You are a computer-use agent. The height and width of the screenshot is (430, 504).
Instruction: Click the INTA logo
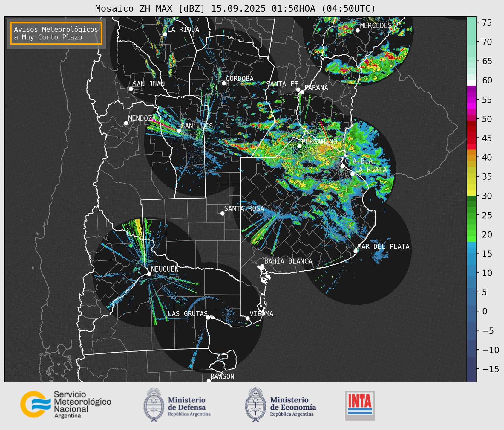360,405
